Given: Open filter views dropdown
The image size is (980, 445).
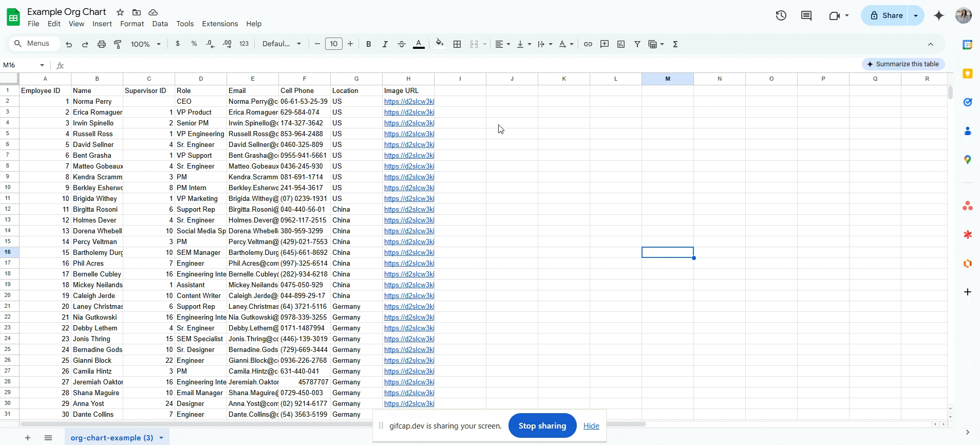Looking at the screenshot, I should 656,44.
